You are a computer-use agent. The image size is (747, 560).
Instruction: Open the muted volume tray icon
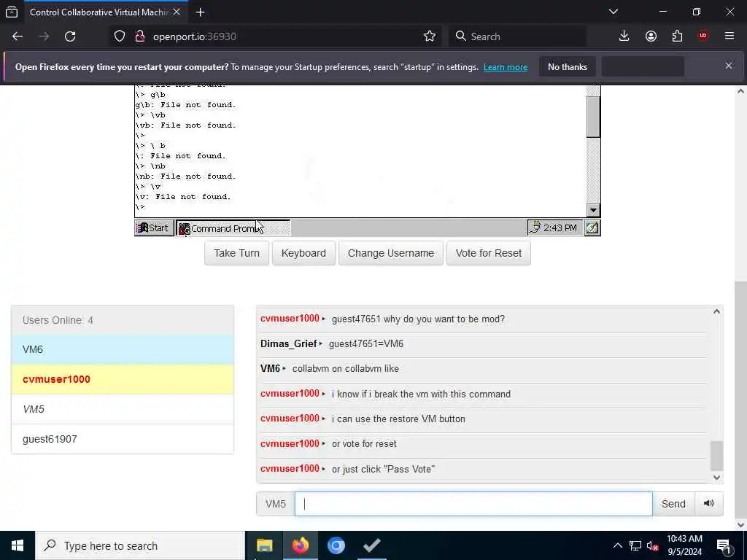click(x=652, y=545)
